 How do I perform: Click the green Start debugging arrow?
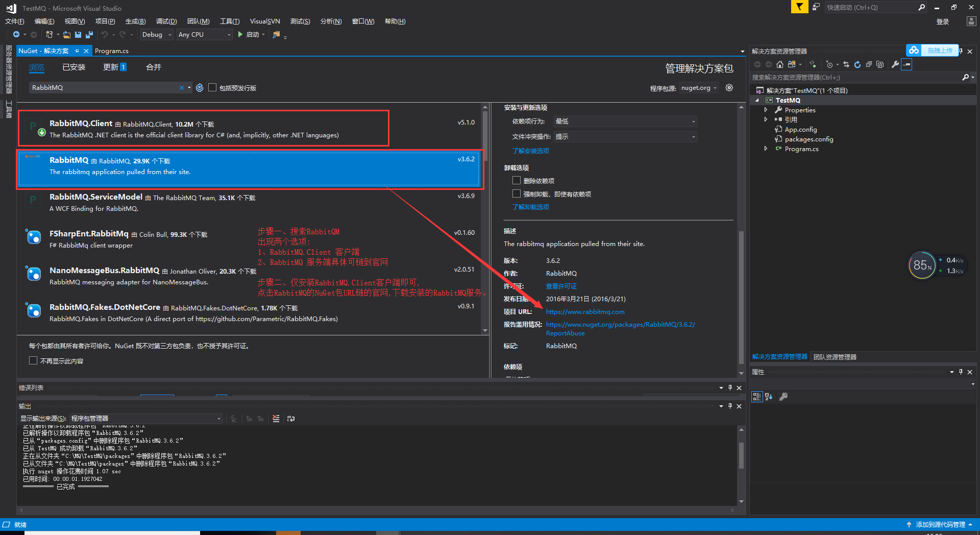240,35
